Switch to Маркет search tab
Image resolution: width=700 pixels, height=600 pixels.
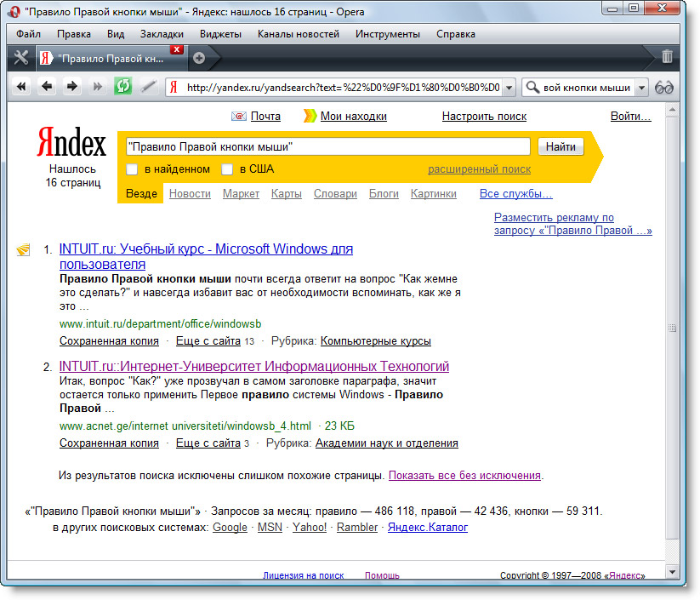241,193
